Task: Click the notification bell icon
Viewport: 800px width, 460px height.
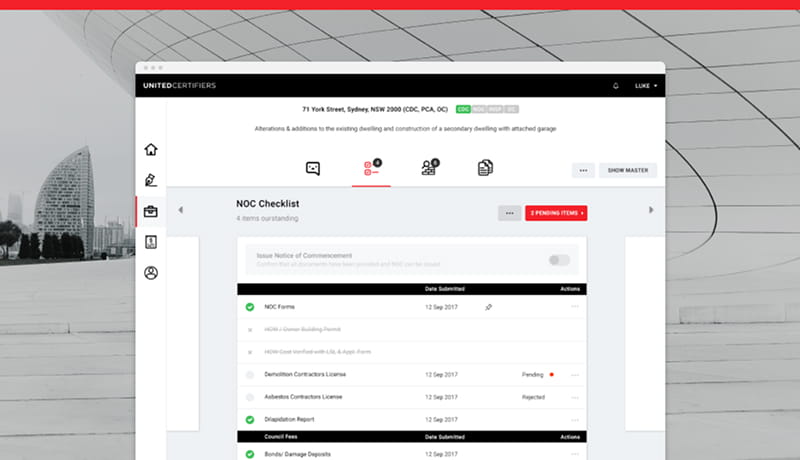Action: [x=616, y=86]
